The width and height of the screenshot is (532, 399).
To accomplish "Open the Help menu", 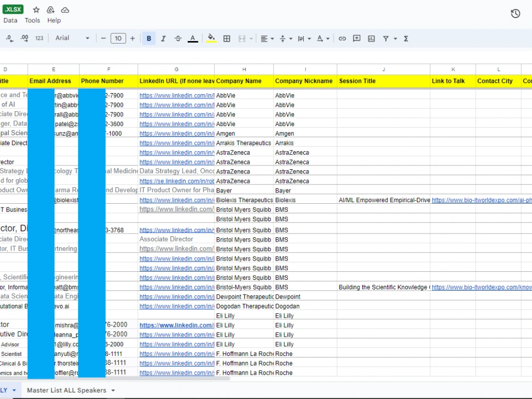I will pyautogui.click(x=54, y=20).
